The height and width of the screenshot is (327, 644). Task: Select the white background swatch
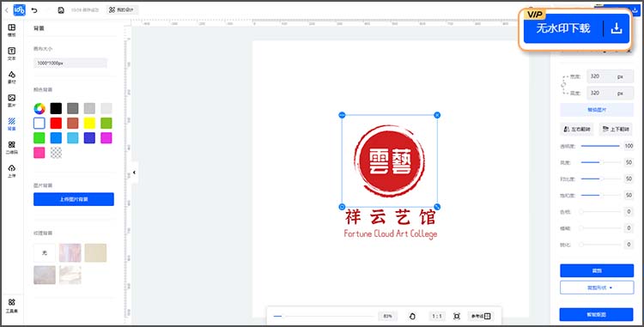pos(39,123)
